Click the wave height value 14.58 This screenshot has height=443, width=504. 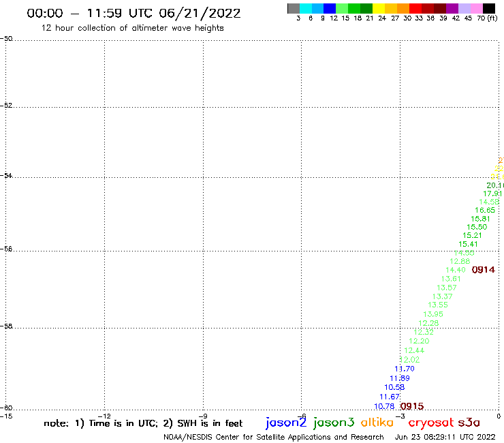coord(489,202)
